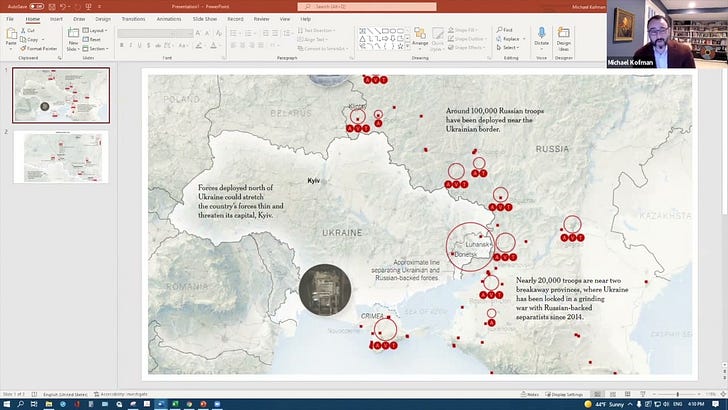
Task: Click the taskbar Search icon
Action: [x=20, y=404]
